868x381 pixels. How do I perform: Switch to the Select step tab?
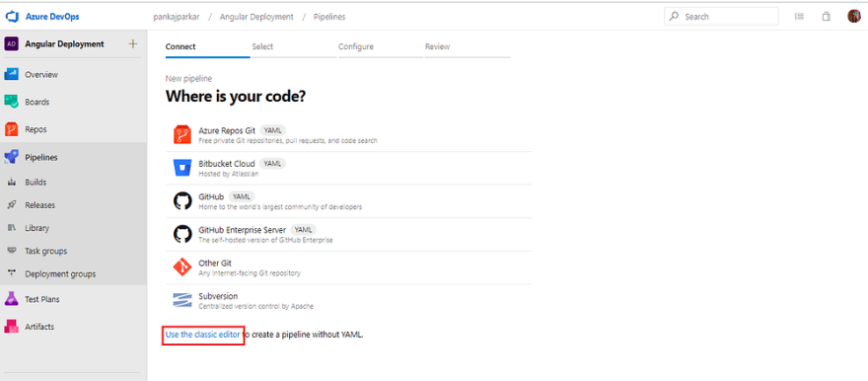click(x=294, y=46)
